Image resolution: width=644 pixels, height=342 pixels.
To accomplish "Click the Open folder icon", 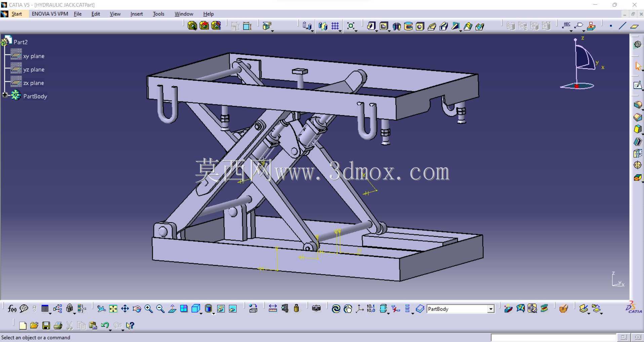I will click(x=34, y=325).
